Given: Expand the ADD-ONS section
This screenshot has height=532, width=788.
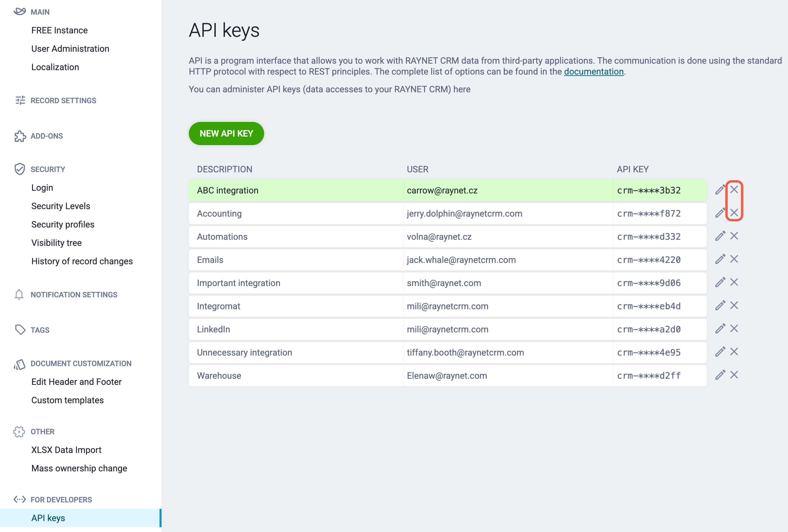Looking at the screenshot, I should click(47, 136).
